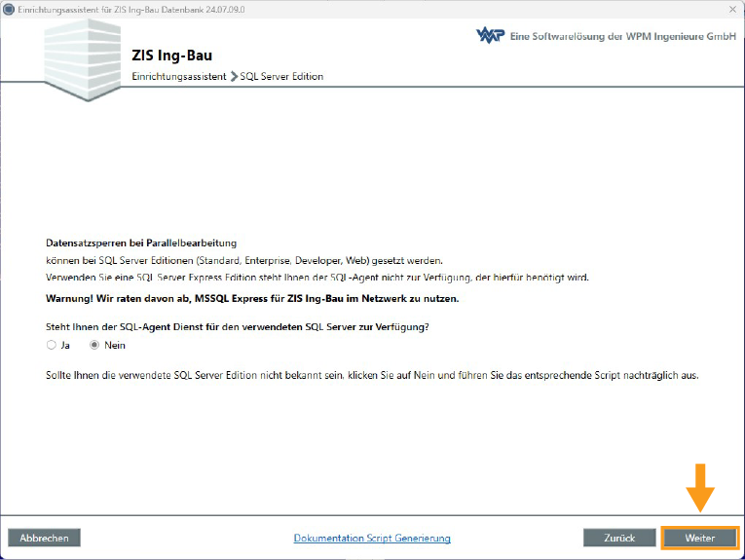The image size is (745, 560).
Task: Click the Datensatzsperren bei Parallelbearbeitung heading
Action: [141, 243]
